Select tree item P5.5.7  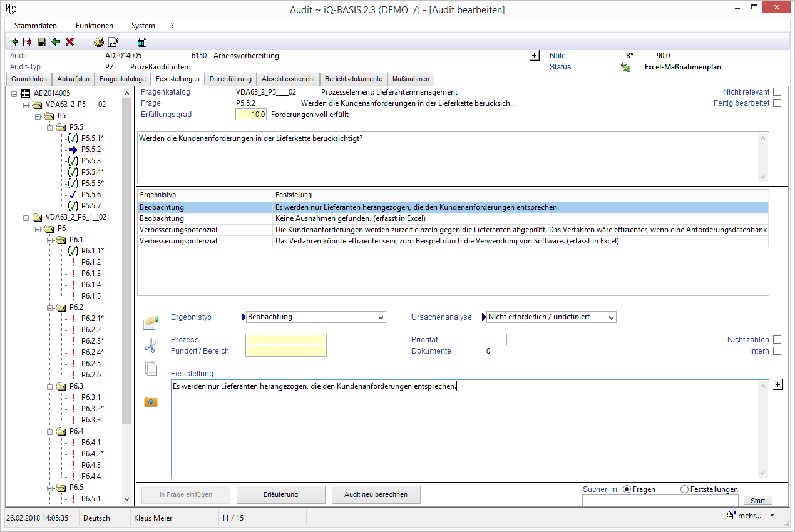[91, 206]
